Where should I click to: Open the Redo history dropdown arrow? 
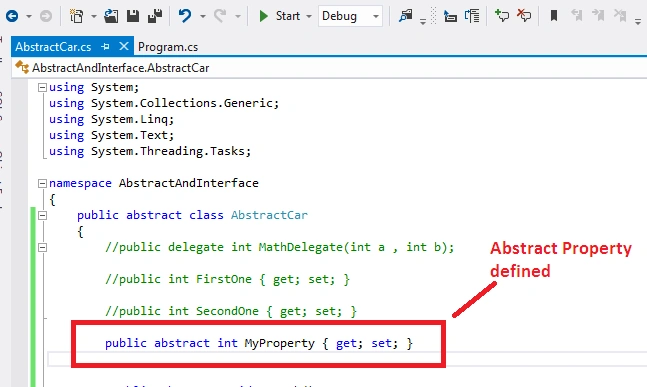click(x=238, y=17)
